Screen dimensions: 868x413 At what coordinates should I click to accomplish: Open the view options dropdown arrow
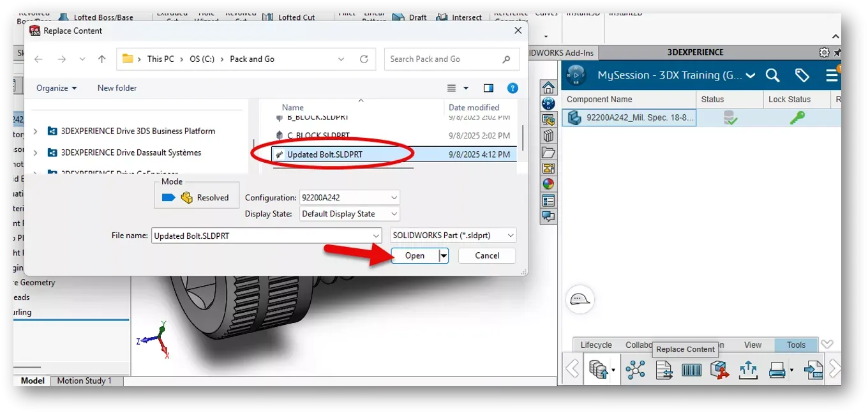[466, 88]
